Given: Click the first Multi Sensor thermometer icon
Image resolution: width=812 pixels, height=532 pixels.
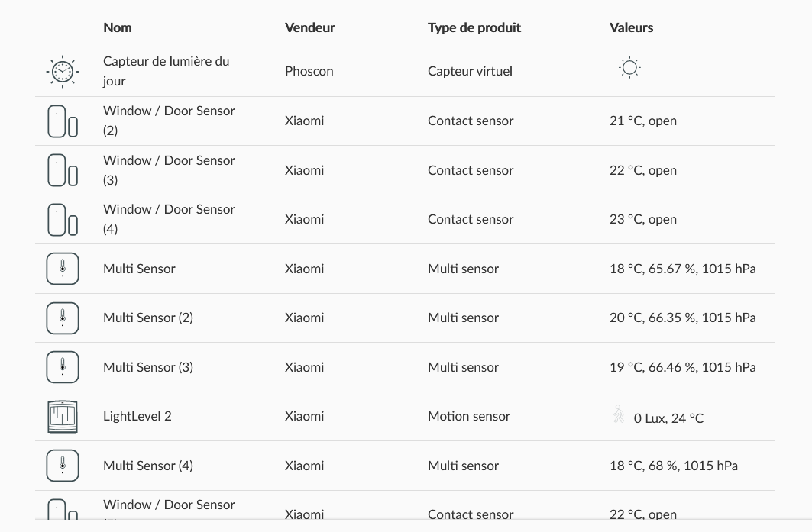Looking at the screenshot, I should tap(63, 269).
